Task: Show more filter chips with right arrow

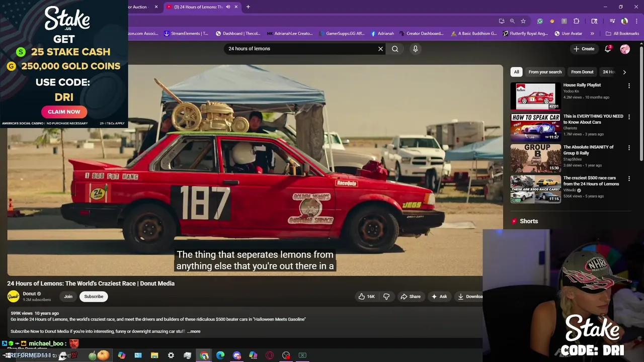Action: (624, 72)
